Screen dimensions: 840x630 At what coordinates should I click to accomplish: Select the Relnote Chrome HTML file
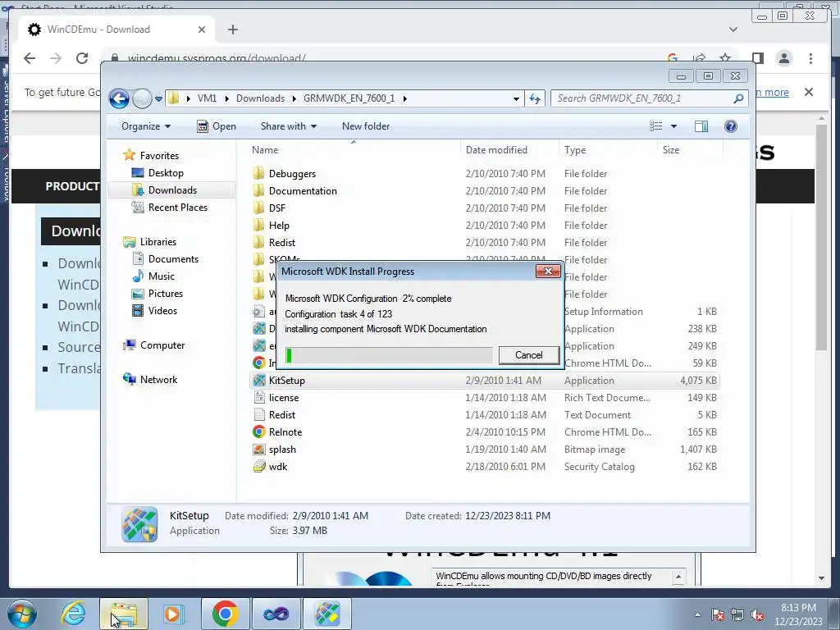tap(285, 431)
